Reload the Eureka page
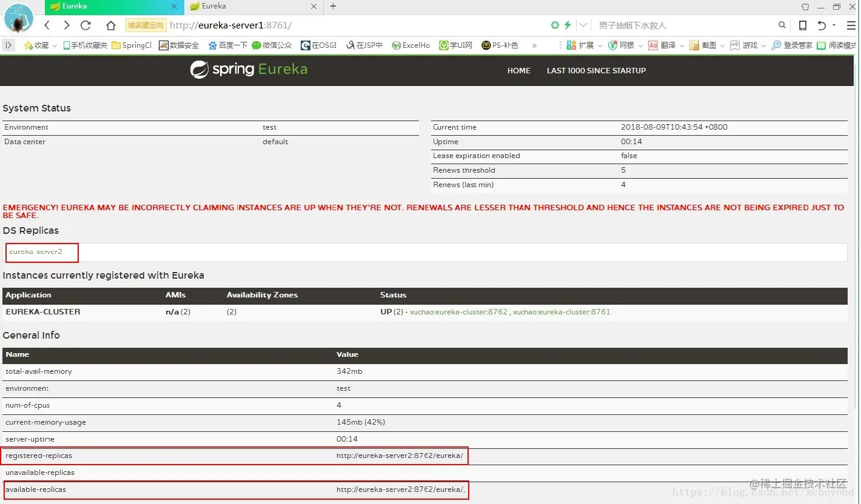This screenshot has height=504, width=861. pos(85,25)
